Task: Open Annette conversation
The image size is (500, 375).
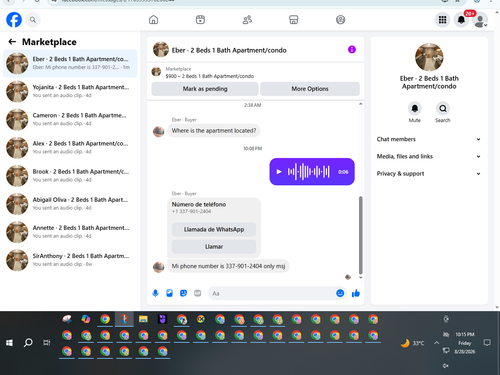Action: [70, 232]
